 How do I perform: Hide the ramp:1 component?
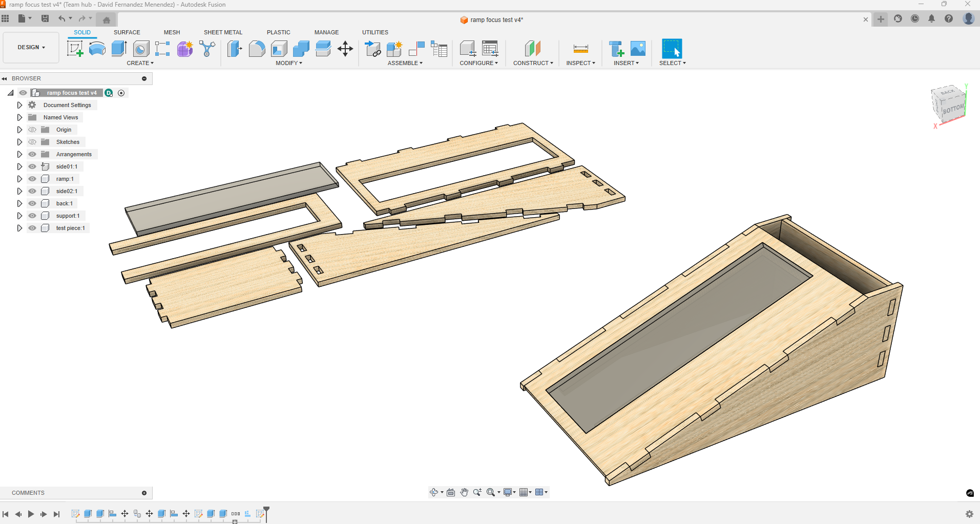point(32,178)
